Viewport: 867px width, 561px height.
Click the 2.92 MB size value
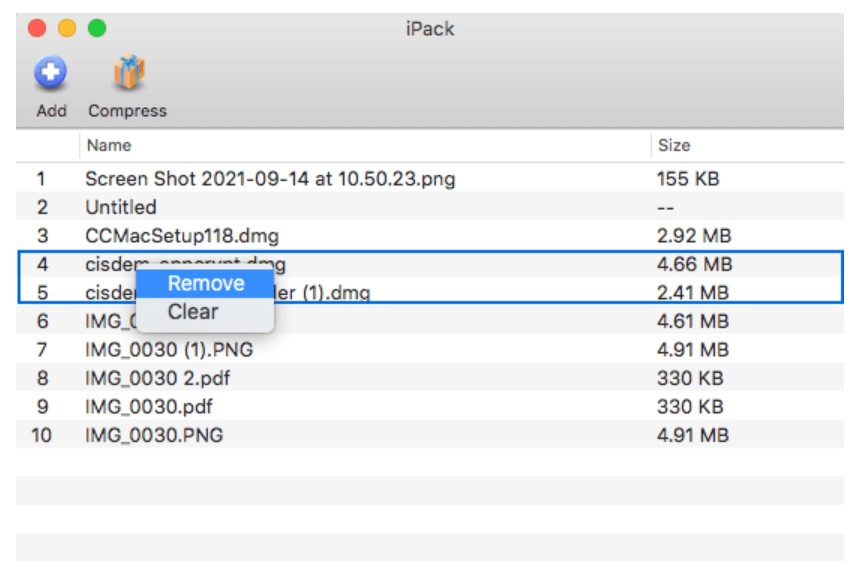[x=694, y=235]
